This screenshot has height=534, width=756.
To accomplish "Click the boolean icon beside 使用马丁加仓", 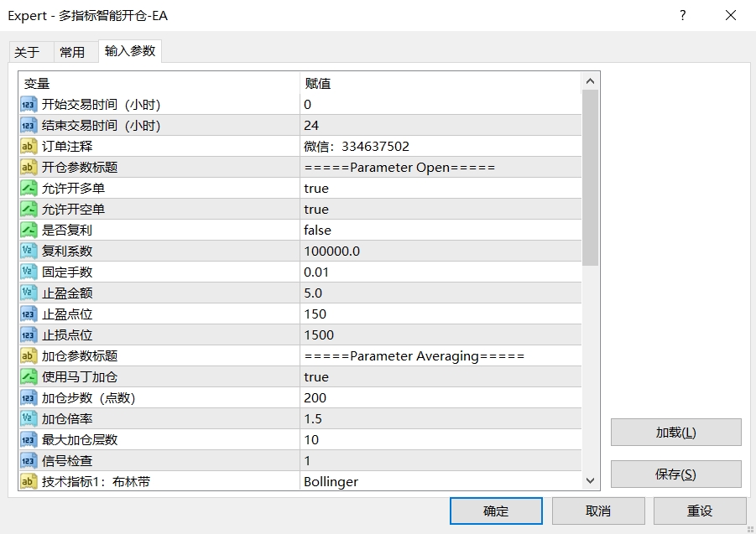I will pos(29,377).
